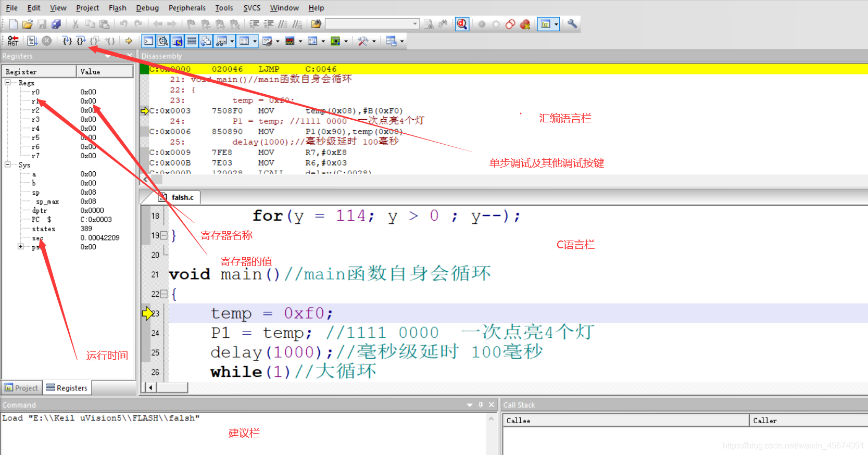The width and height of the screenshot is (868, 455).
Task: Click in the find text input field
Action: (368, 24)
